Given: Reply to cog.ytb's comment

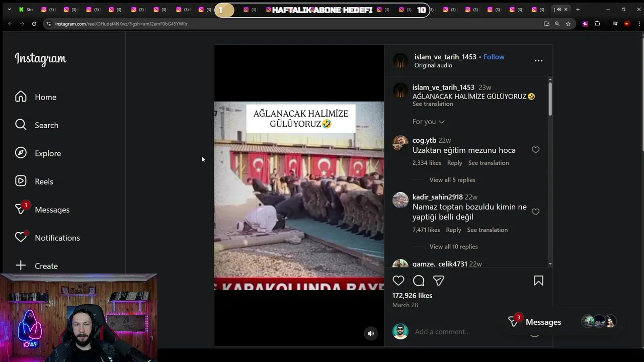Looking at the screenshot, I should click(x=454, y=163).
